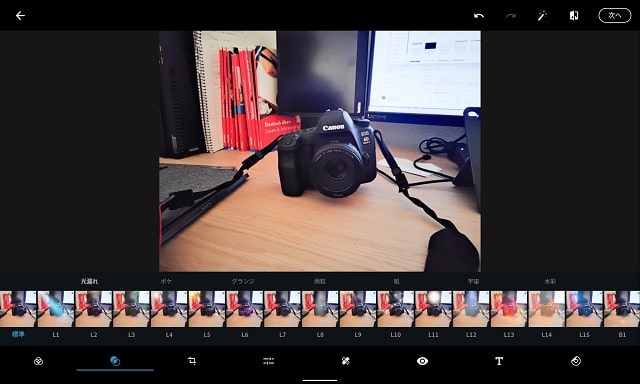Toggle the before/after compare view
Screen dimensions: 640x384
pyautogui.click(x=573, y=16)
